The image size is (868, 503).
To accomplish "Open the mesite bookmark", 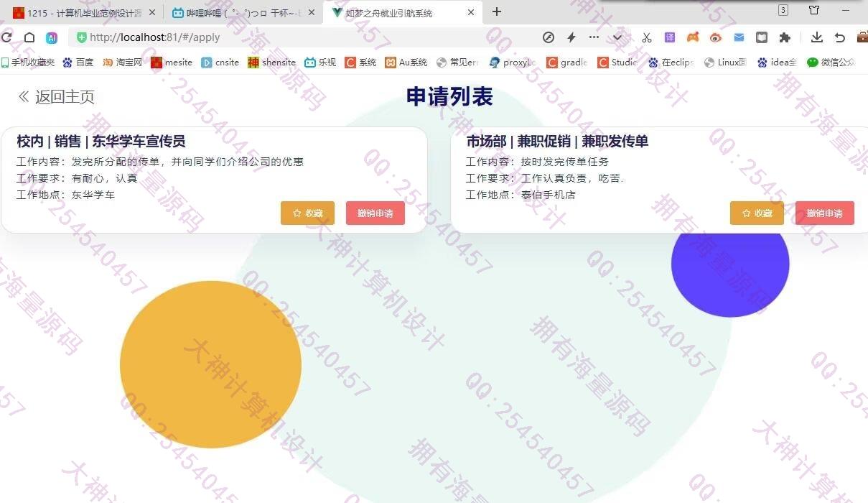I will point(172,63).
